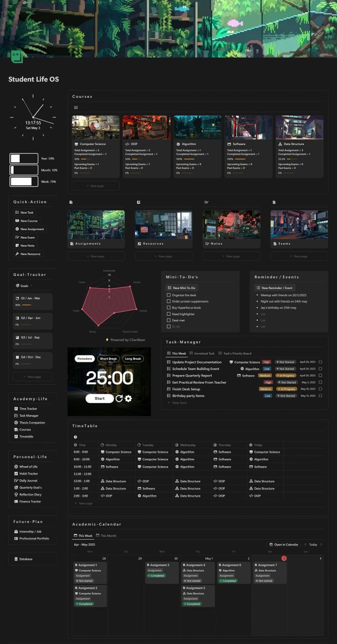
Task: Open the Q3 / Jul - Sep goal card
Action: click(33, 341)
